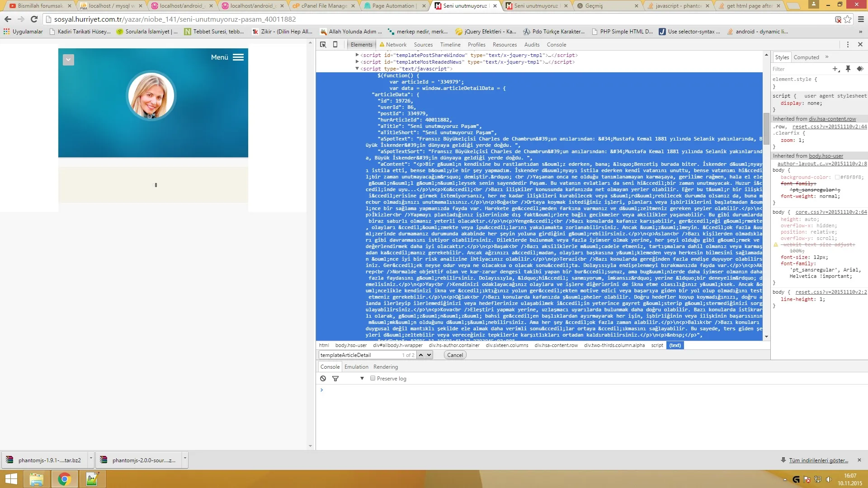Toggle device mode phone icon
The width and height of the screenshot is (868, 488).
[x=335, y=44]
